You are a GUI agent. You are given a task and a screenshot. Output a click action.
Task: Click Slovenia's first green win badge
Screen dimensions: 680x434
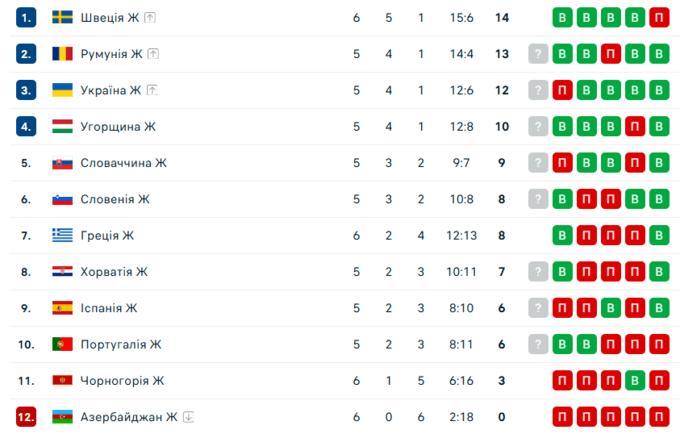[563, 199]
